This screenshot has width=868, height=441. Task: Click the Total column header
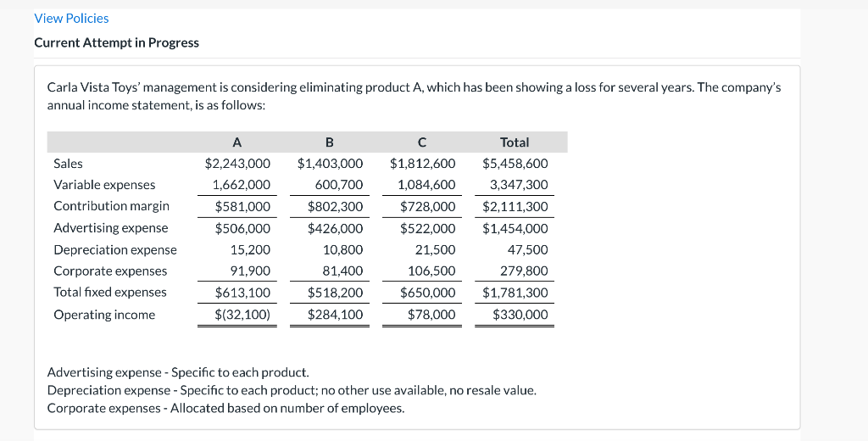point(515,142)
